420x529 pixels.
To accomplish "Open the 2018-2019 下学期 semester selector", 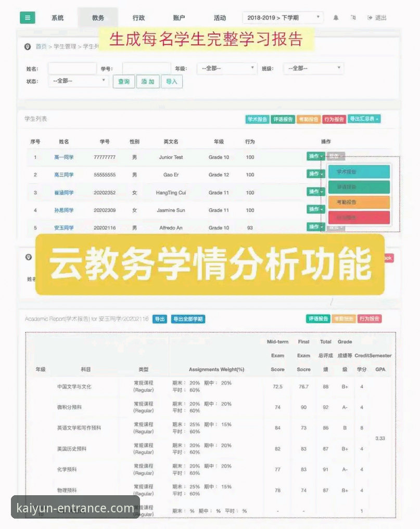I will [x=282, y=17].
